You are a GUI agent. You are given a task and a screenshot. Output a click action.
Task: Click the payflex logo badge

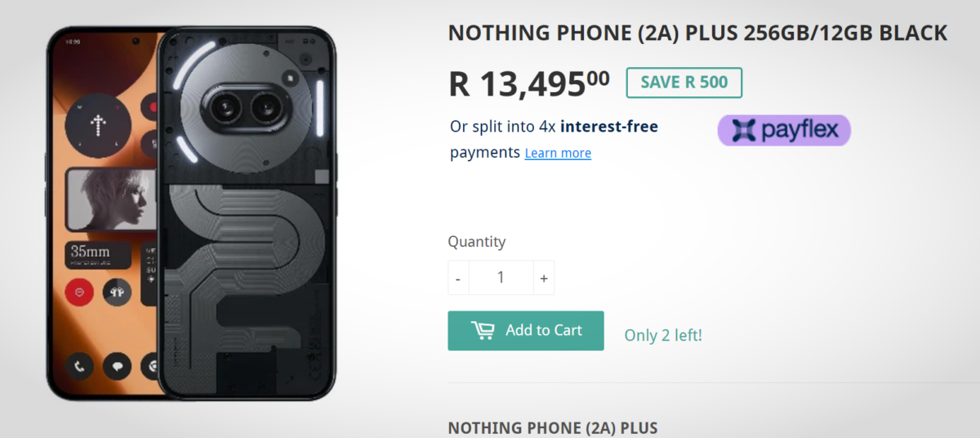coord(784,131)
